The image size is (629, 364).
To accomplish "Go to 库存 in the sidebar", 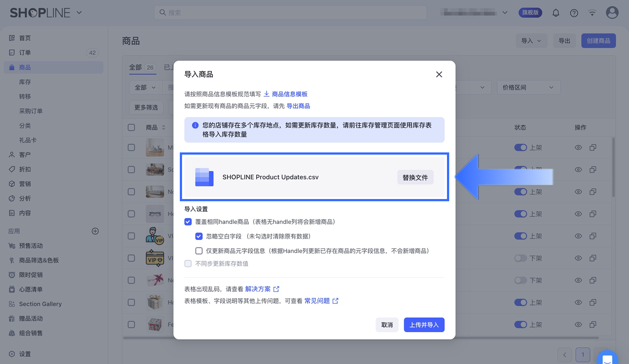I will (x=25, y=82).
